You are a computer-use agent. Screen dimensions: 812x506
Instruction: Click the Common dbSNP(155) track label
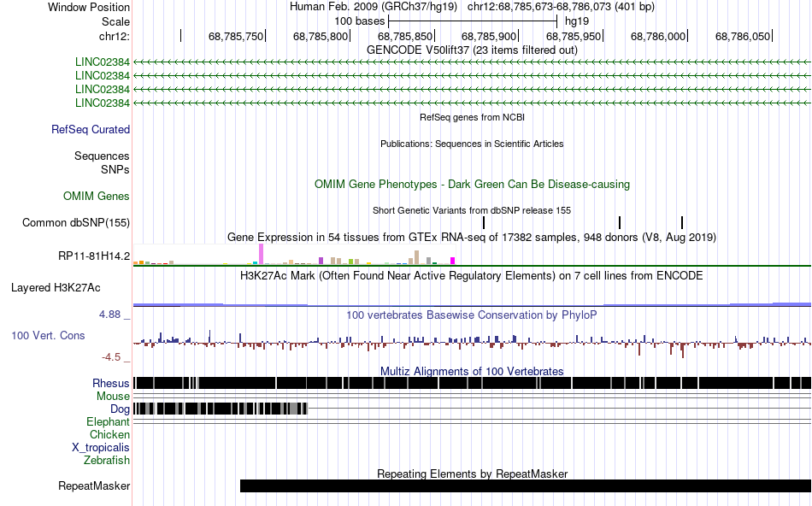75,223
